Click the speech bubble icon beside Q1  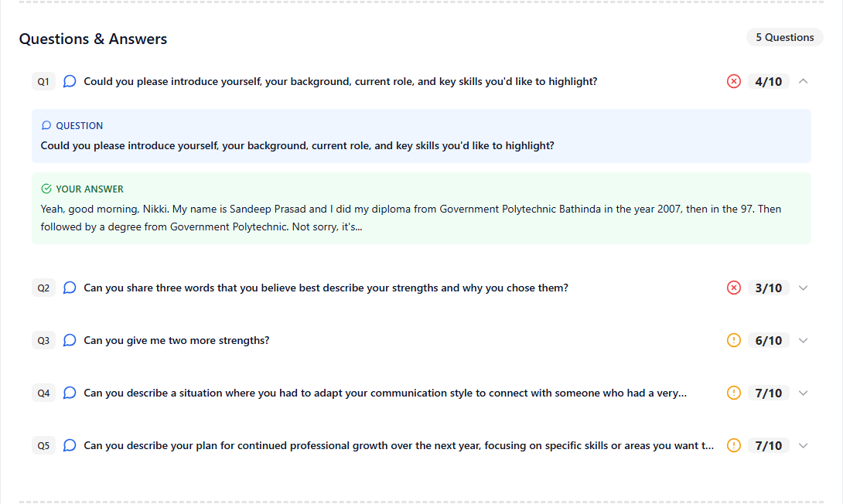pyautogui.click(x=70, y=81)
